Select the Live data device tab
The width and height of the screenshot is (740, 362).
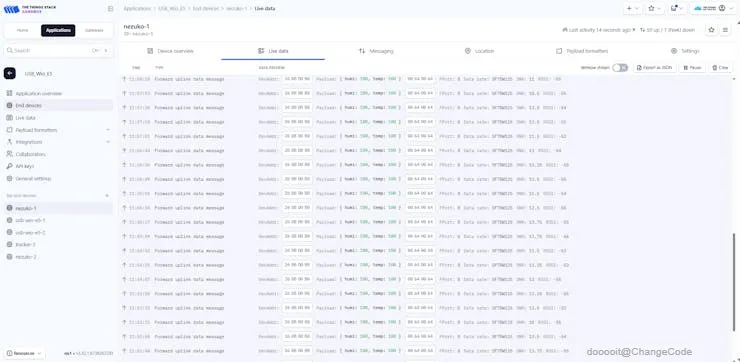tap(273, 51)
